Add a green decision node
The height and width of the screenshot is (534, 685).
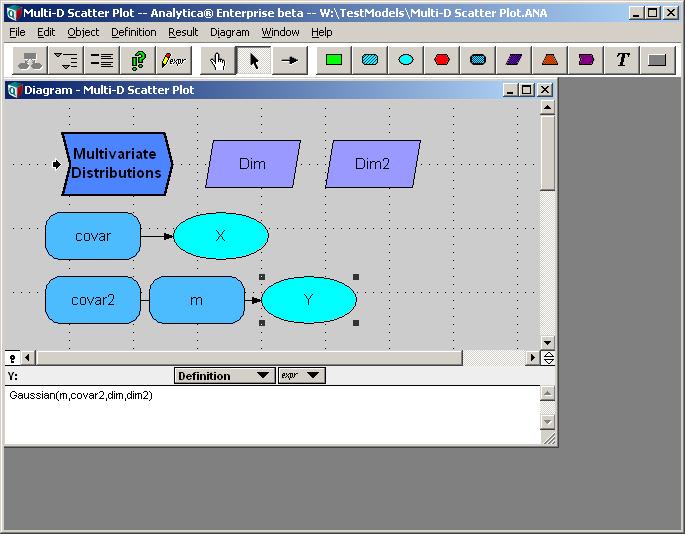click(x=334, y=60)
